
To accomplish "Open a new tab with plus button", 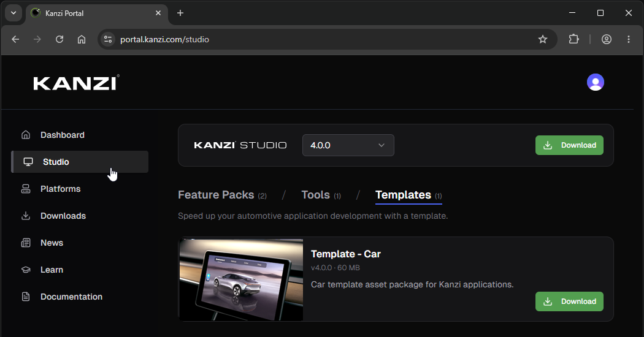I will (180, 13).
